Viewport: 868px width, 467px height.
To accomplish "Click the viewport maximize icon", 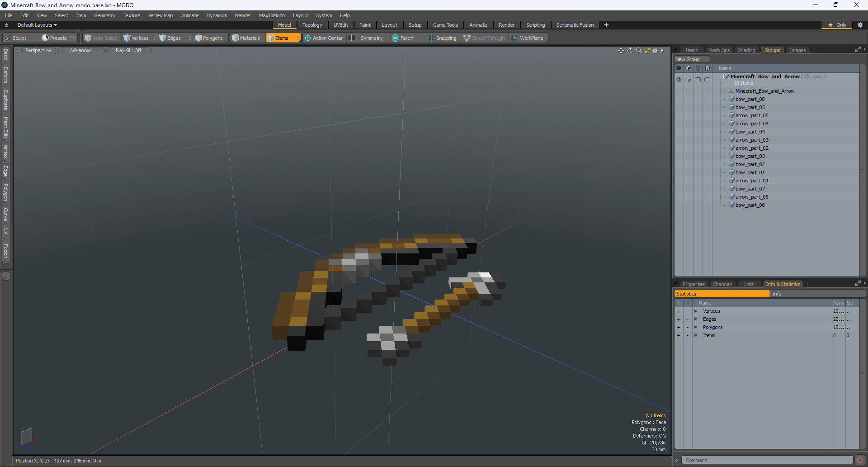I will 647,51.
